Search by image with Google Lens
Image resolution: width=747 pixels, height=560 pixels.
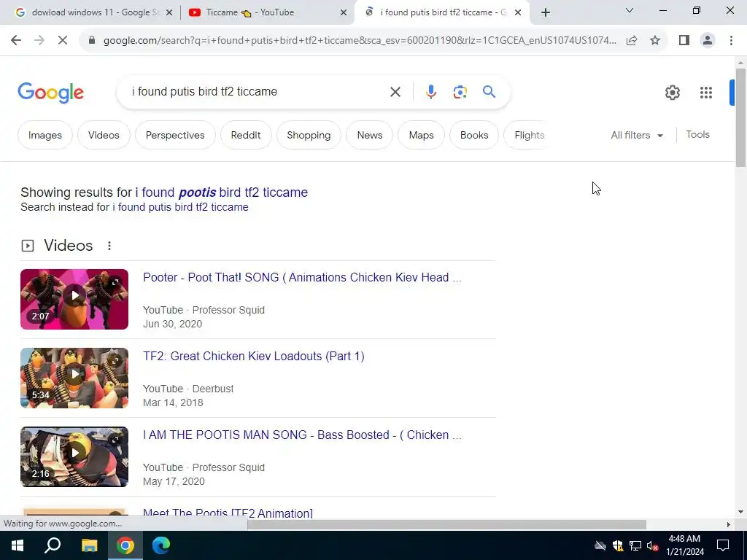click(x=460, y=92)
